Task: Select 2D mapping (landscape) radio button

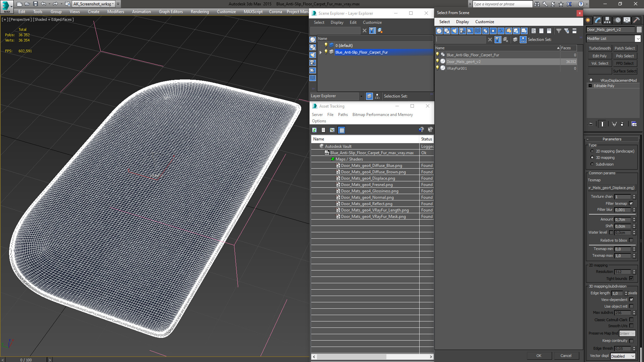Action: click(592, 151)
